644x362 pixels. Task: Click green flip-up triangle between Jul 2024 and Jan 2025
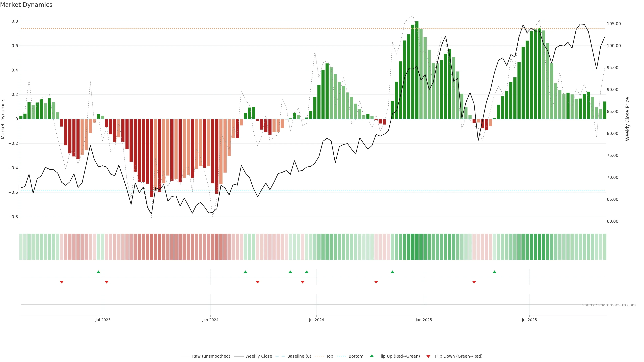click(392, 272)
